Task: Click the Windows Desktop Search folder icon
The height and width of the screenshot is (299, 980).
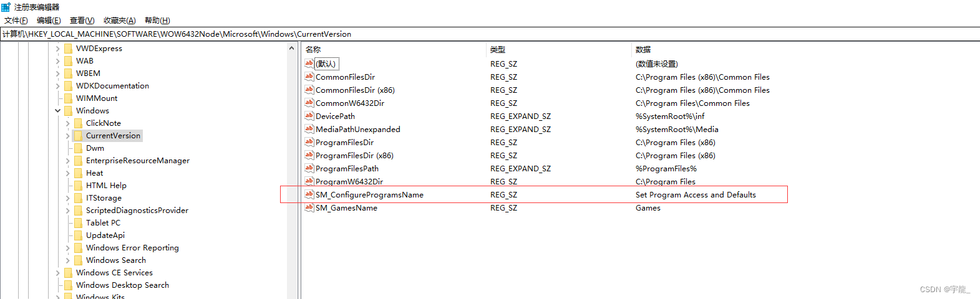Action: tap(68, 285)
